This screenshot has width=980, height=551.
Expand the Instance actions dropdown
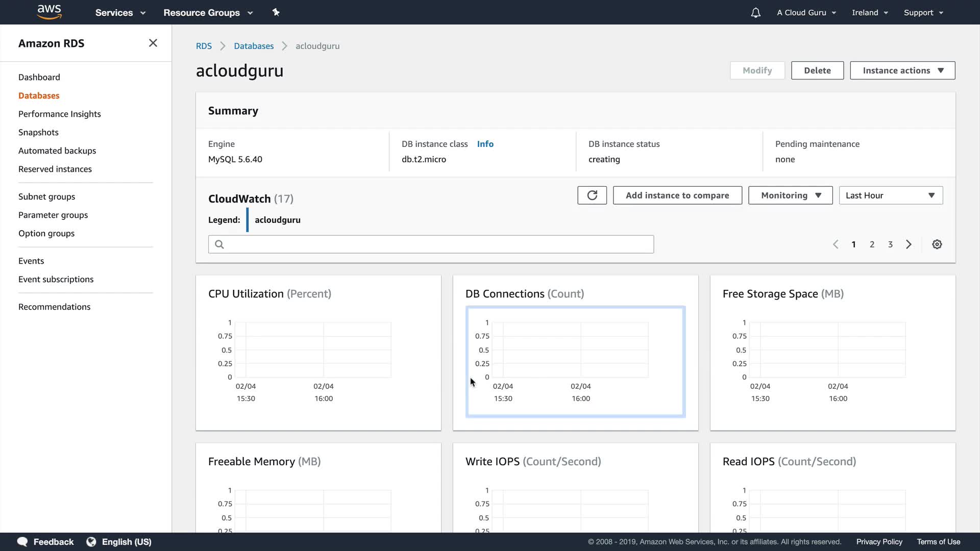pyautogui.click(x=902, y=70)
